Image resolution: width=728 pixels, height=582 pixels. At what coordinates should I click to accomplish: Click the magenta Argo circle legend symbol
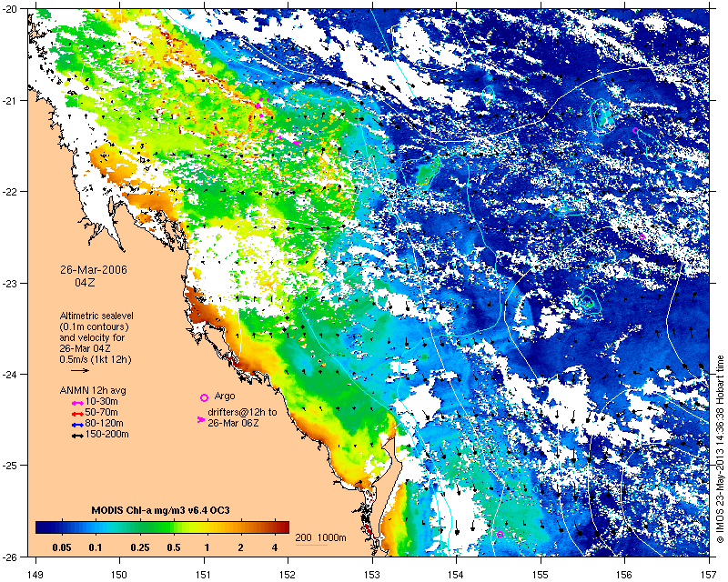(x=204, y=397)
